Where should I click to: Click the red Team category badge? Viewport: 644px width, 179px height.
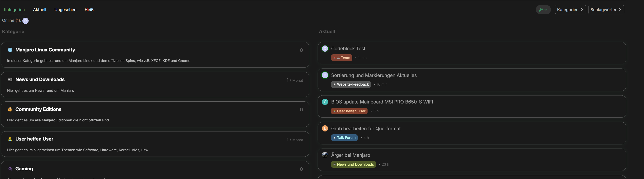coord(341,58)
